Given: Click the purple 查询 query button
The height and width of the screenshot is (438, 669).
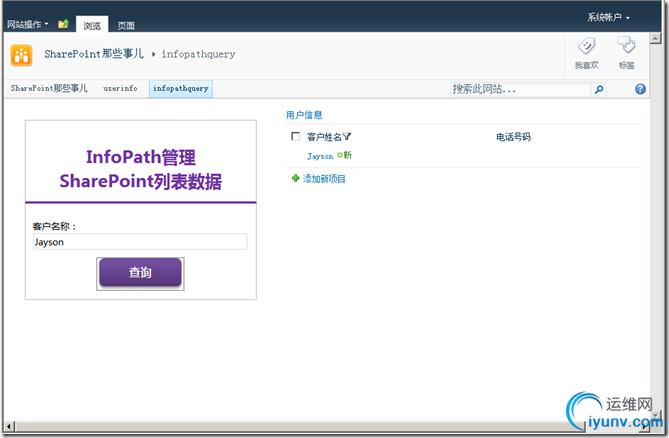Looking at the screenshot, I should tap(140, 273).
